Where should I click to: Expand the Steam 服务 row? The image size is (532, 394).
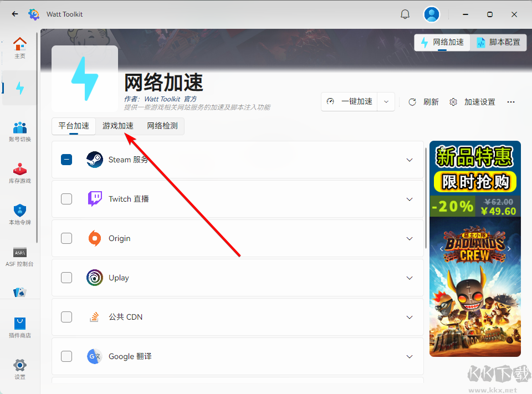[x=410, y=160]
